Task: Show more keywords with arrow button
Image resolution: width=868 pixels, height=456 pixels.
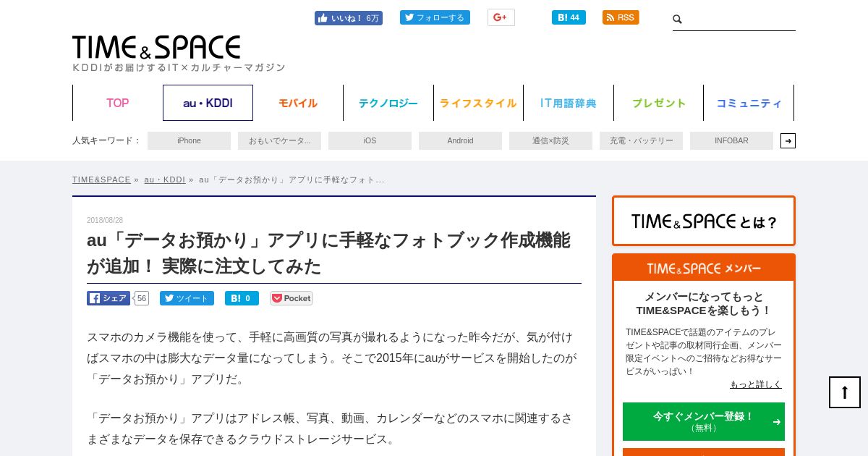Action: click(x=788, y=140)
